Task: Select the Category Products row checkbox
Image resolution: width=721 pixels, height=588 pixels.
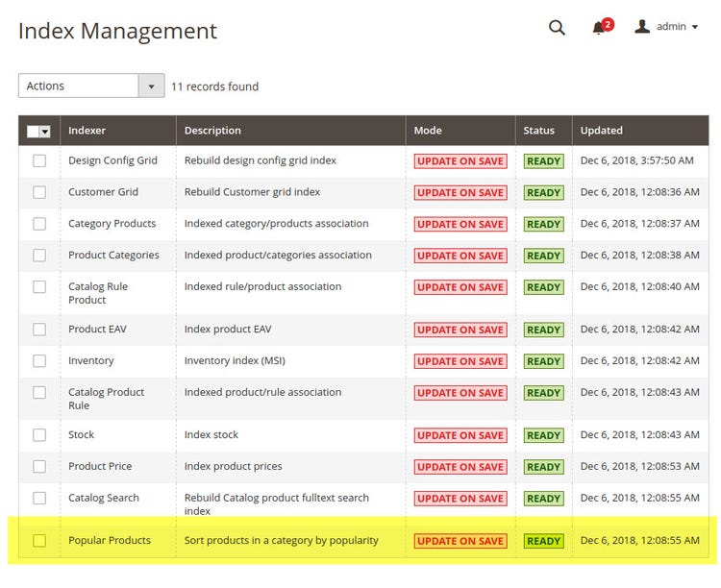Action: (x=39, y=224)
